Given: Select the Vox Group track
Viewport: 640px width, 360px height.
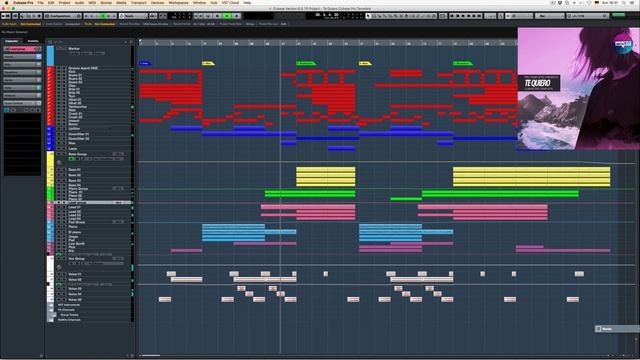Looking at the screenshot, I should [77, 259].
